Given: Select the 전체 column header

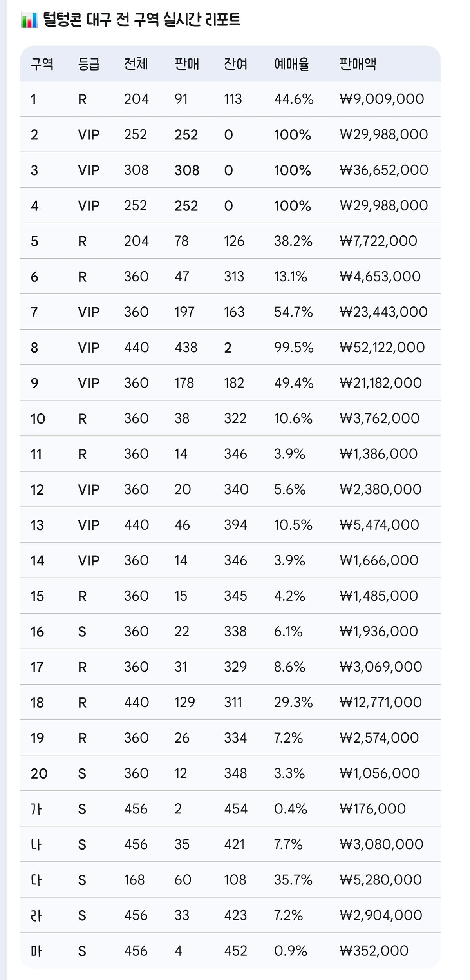Looking at the screenshot, I should (136, 64).
